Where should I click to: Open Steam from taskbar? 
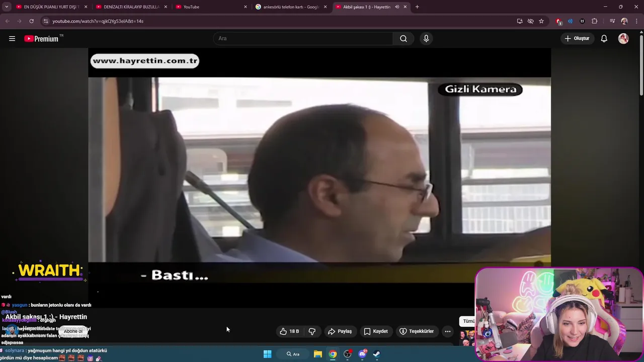[x=376, y=354]
